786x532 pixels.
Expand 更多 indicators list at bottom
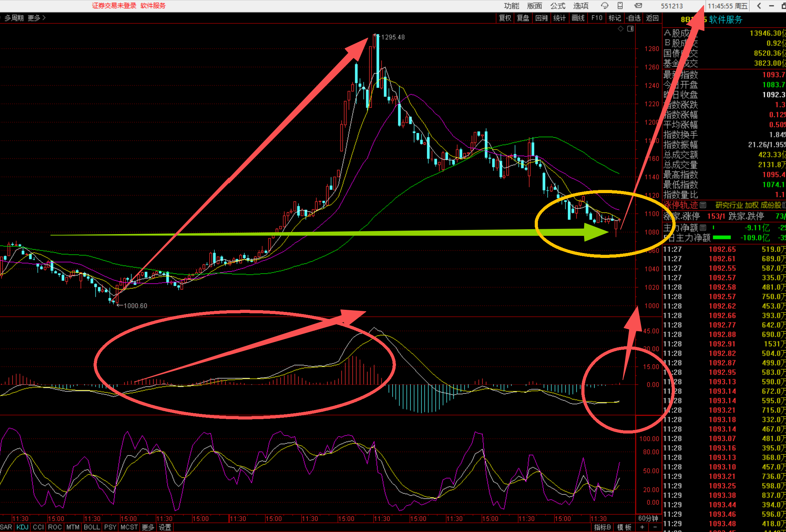point(148,527)
